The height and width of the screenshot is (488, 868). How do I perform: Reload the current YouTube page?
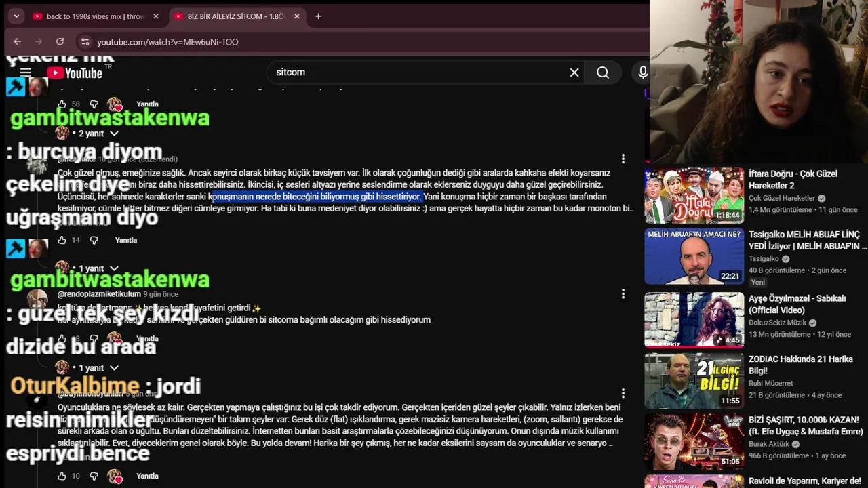pyautogui.click(x=60, y=41)
